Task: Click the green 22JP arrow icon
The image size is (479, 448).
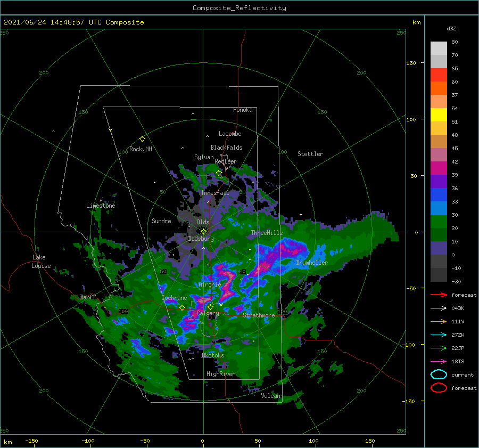Action: [439, 348]
